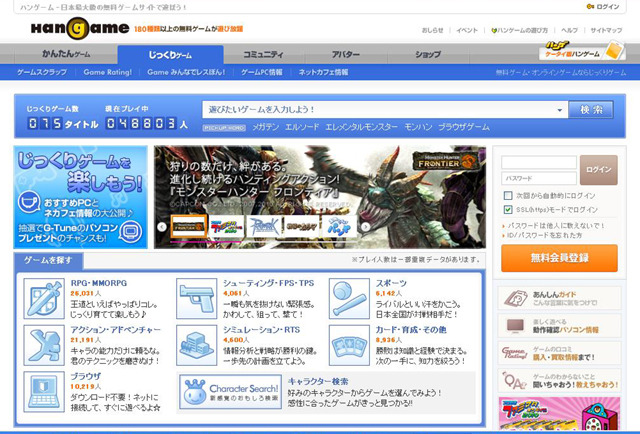
Task: Select the ゲームを探す tab header
Action: pos(48,260)
